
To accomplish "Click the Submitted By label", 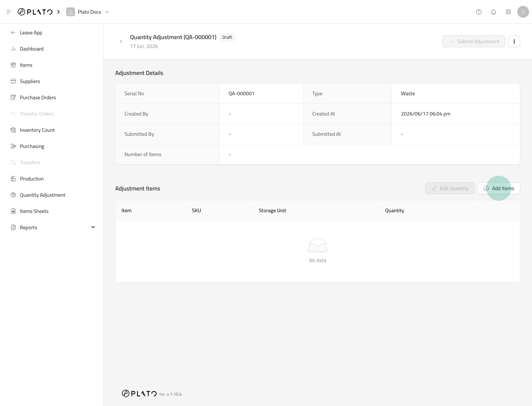I will click(x=139, y=134).
